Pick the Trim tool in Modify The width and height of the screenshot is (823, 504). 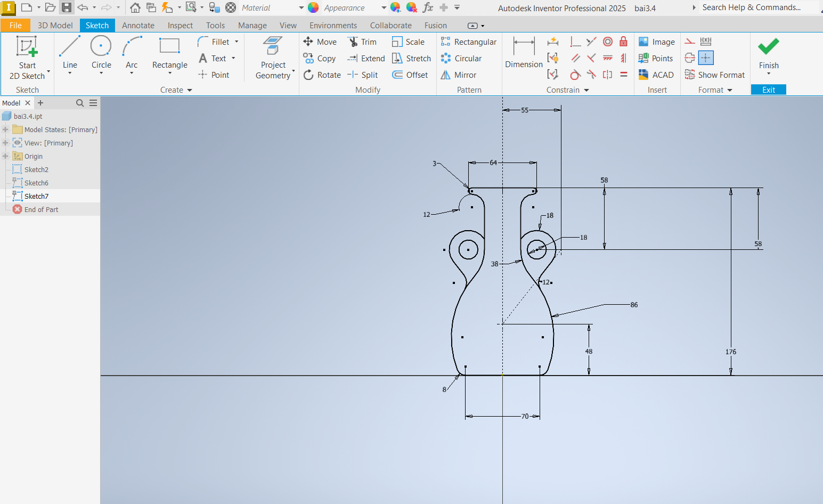point(362,42)
